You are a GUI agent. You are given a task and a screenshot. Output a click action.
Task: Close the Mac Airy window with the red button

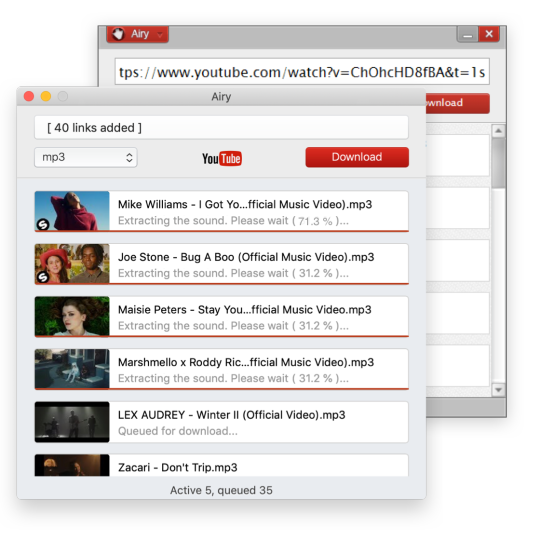click(x=29, y=96)
